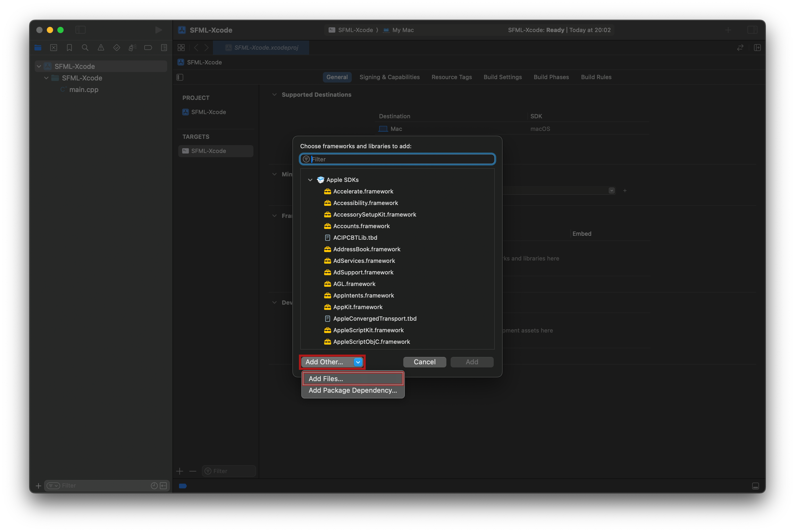Screen dimensions: 795x532
Task: Click the Add button in dialog
Action: click(472, 362)
